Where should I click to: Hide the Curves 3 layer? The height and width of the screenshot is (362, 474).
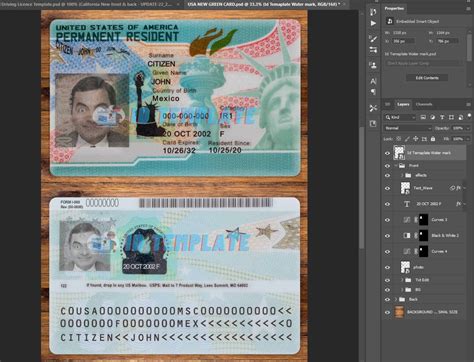coord(387,220)
